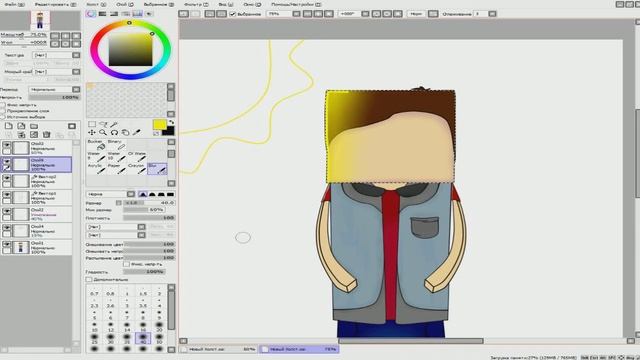Viewport: 640px width, 360px height.
Task: Select the color wheel panel icon
Action: coord(91,13)
